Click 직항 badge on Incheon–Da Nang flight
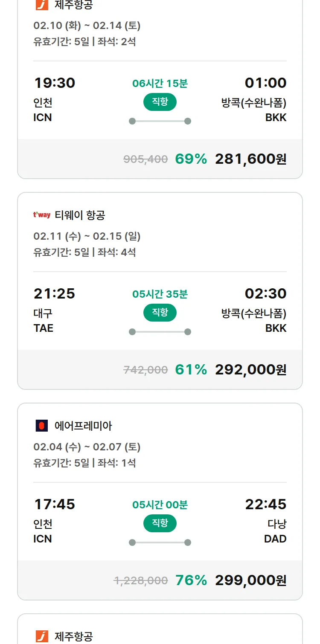Image resolution: width=320 pixels, height=644 pixels. click(160, 523)
